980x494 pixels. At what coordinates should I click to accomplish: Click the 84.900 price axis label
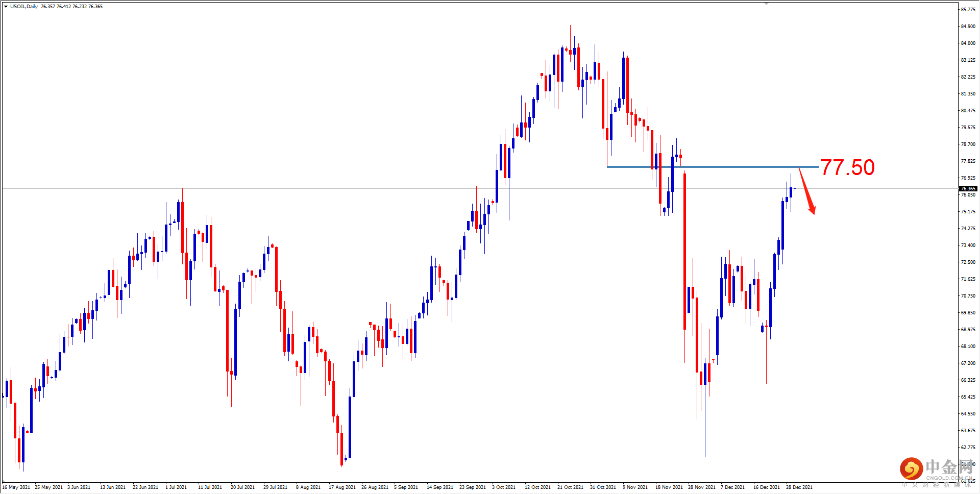pyautogui.click(x=968, y=27)
